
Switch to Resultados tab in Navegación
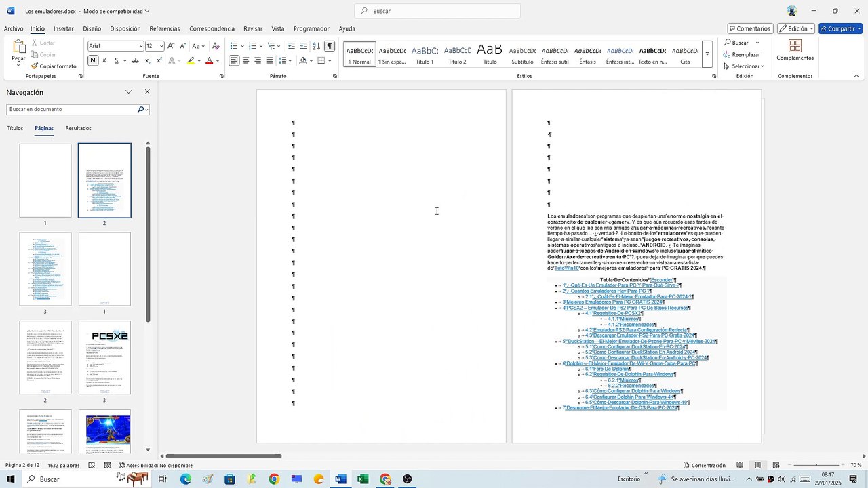[x=78, y=128]
